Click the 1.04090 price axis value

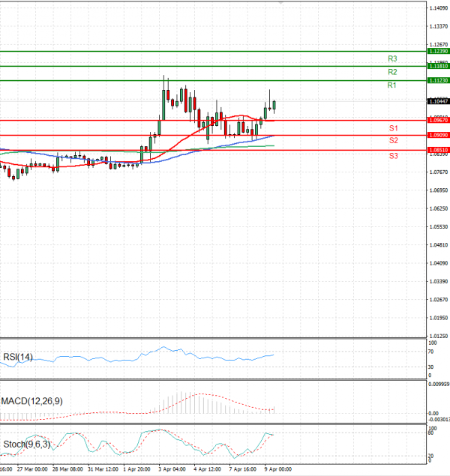(439, 263)
